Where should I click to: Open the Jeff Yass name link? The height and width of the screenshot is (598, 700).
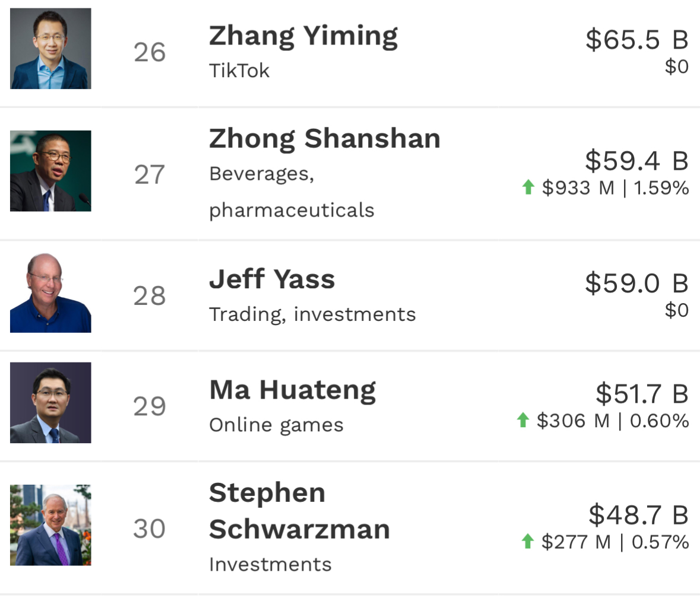(x=272, y=279)
